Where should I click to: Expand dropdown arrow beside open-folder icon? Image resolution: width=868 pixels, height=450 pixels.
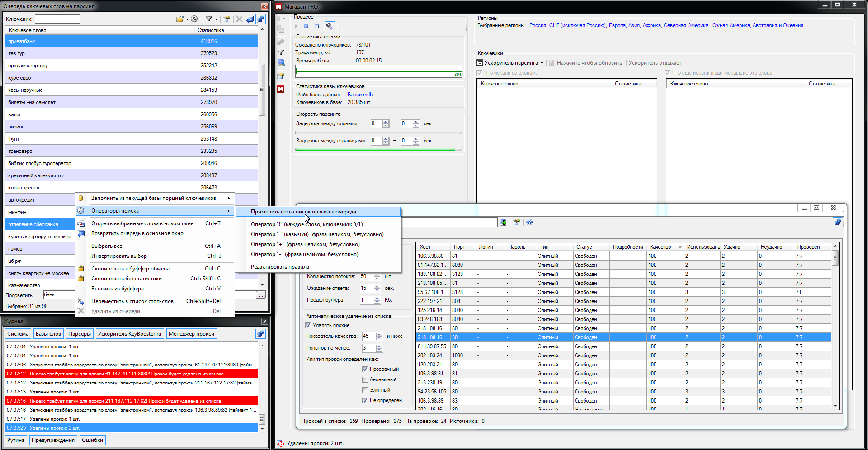[187, 19]
